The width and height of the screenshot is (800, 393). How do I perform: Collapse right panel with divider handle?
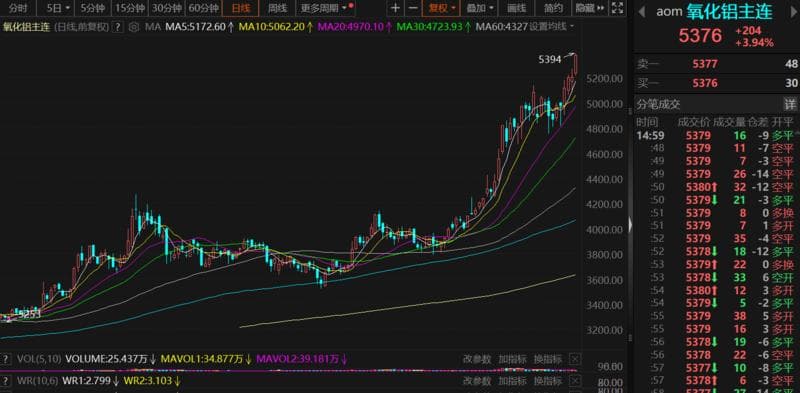(630, 225)
